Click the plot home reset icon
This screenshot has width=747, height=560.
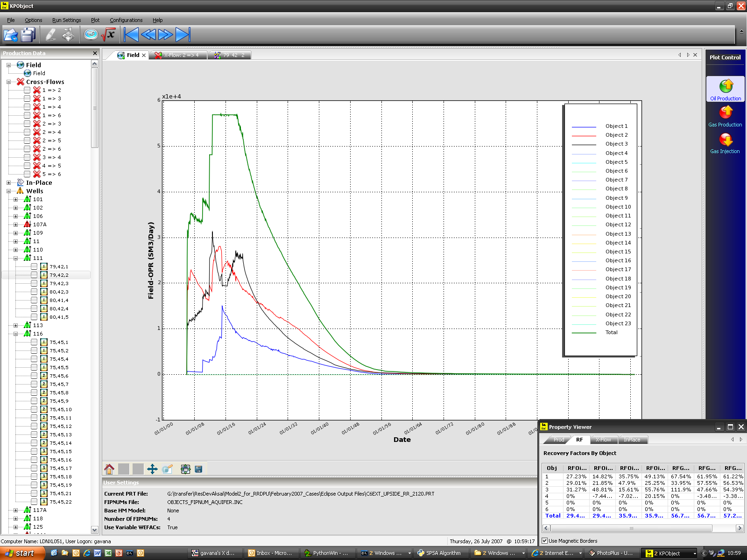click(109, 469)
